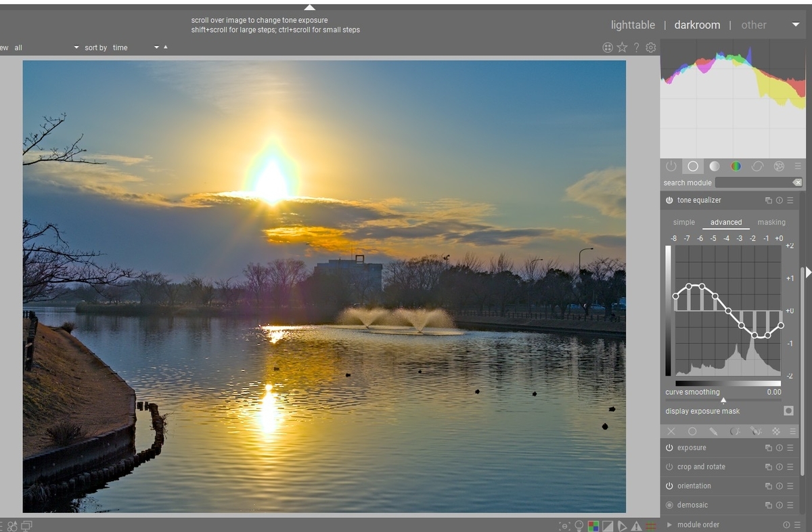Expand the exposure module header
Image resolution: width=812 pixels, height=532 pixels.
tap(692, 448)
